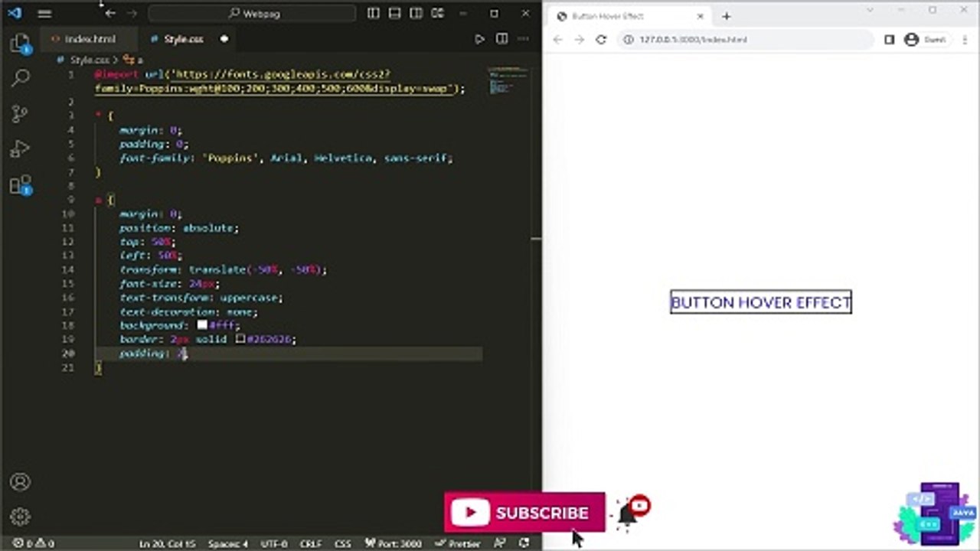Change indentation via Spaces: 4
Image resolution: width=980 pixels, height=551 pixels.
pyautogui.click(x=228, y=543)
